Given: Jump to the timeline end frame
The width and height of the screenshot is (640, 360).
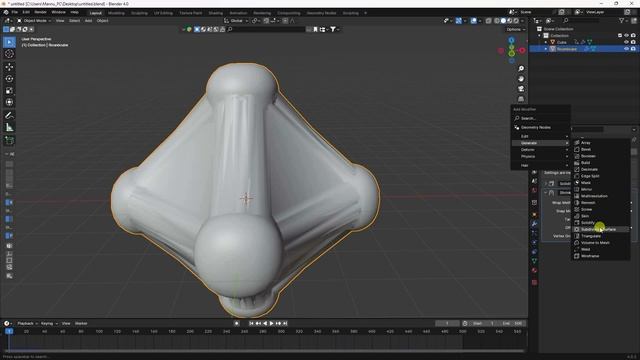Looking at the screenshot, I should 285,323.
